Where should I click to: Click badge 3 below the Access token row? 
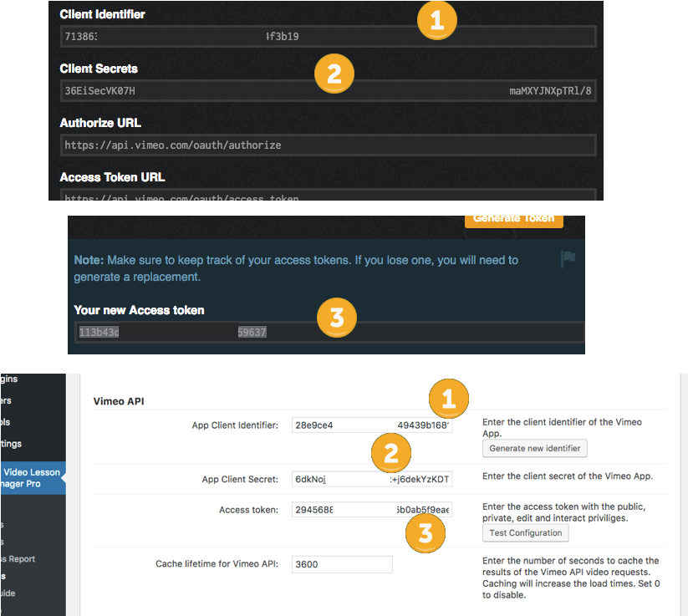click(426, 533)
